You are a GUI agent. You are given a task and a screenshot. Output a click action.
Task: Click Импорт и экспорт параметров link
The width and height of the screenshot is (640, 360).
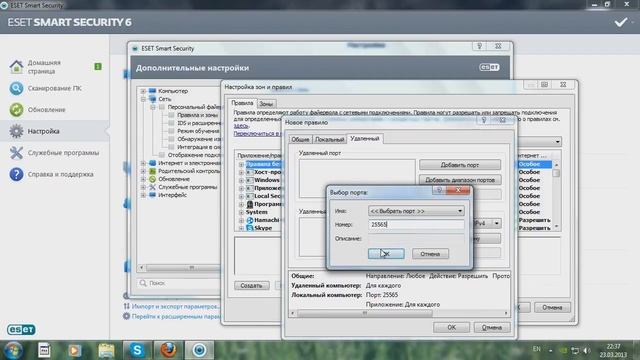(x=176, y=306)
